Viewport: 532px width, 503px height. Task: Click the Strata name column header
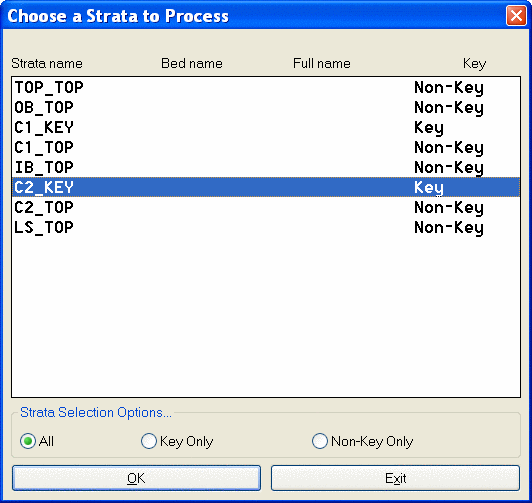pyautogui.click(x=47, y=63)
